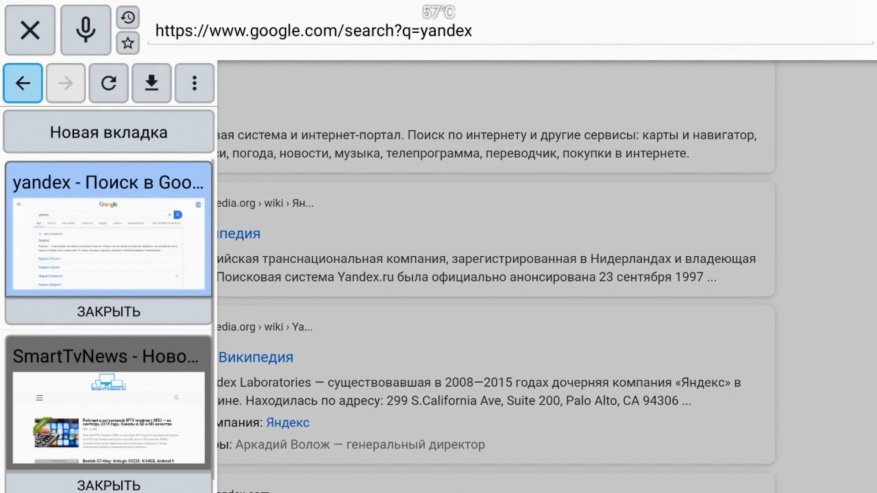Close the yandex tab with ЗАКРЫТЬ

coord(109,312)
